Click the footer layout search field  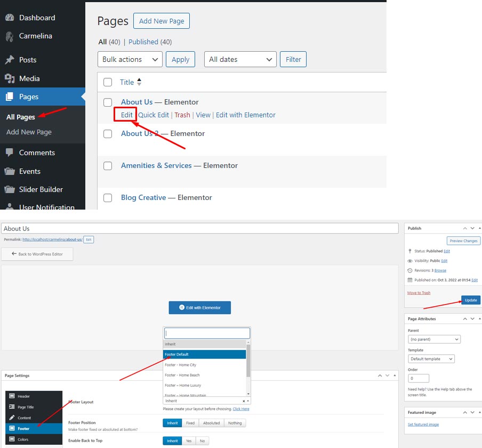coord(207,333)
